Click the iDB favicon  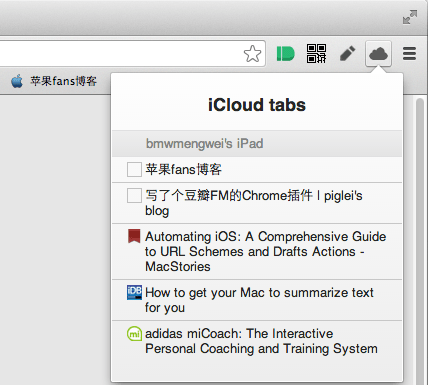coord(134,292)
